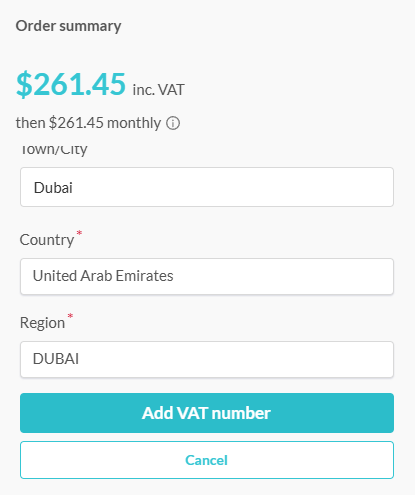The width and height of the screenshot is (415, 495).
Task: Click the Add VAT number button
Action: pos(207,413)
